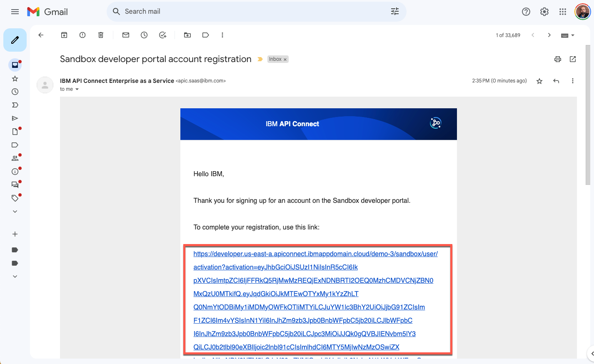Image resolution: width=594 pixels, height=364 pixels.
Task: Snooze this email
Action: tap(144, 35)
